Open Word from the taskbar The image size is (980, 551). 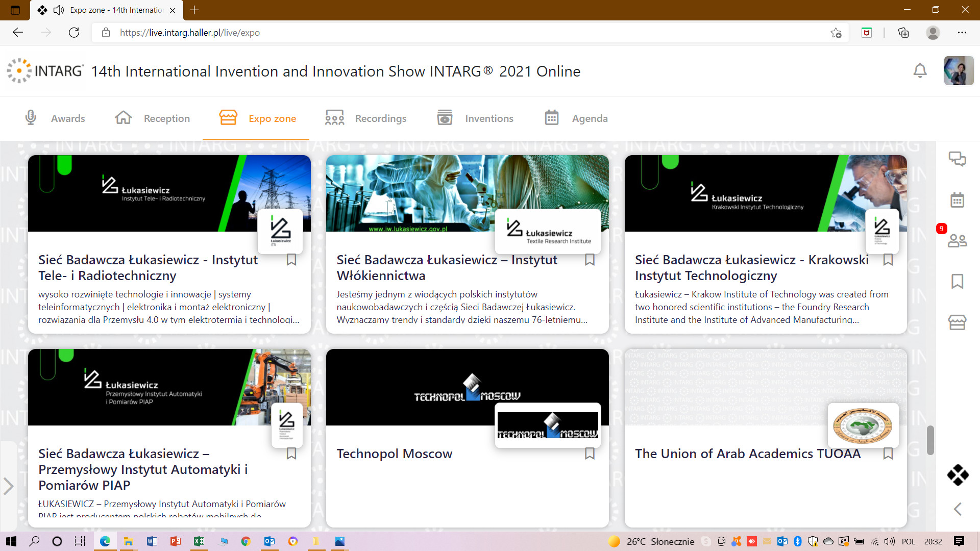pyautogui.click(x=152, y=541)
